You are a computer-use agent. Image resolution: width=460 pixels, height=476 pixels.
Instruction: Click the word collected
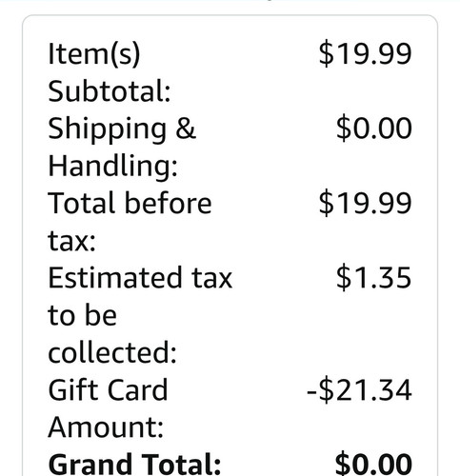coord(112,353)
